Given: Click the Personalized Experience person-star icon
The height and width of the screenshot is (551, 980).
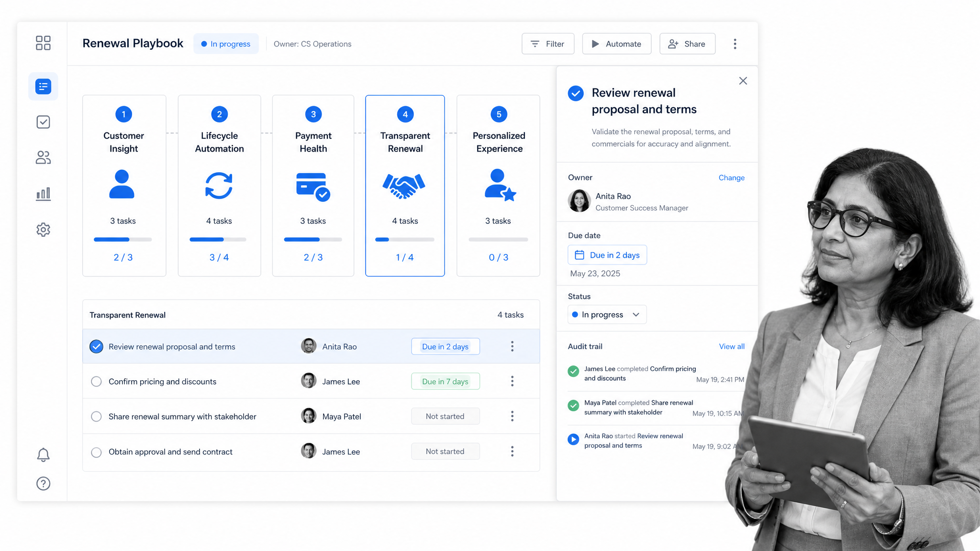Looking at the screenshot, I should (x=500, y=185).
